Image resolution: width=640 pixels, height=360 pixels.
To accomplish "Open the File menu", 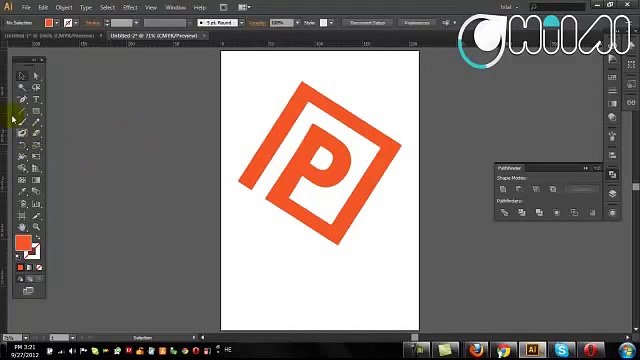I will point(26,8).
